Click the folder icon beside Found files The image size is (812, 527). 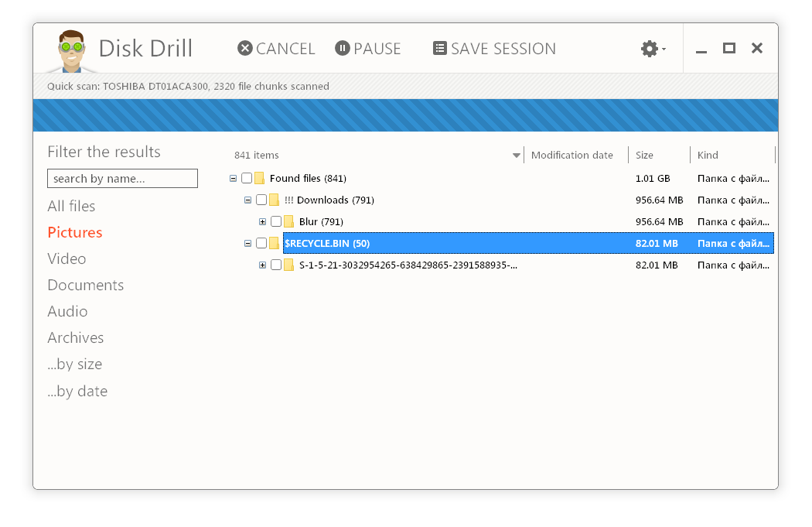[259, 178]
